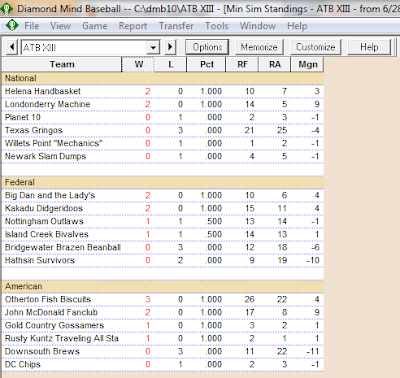
Task: Click Bridgewater Brazen Beanball RA value 18
Action: point(282,247)
